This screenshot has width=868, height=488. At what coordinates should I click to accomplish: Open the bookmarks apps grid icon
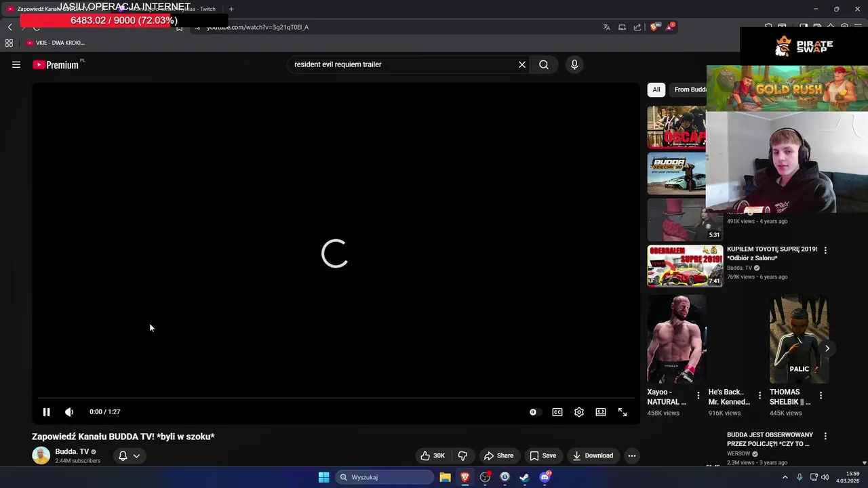pyautogui.click(x=9, y=43)
